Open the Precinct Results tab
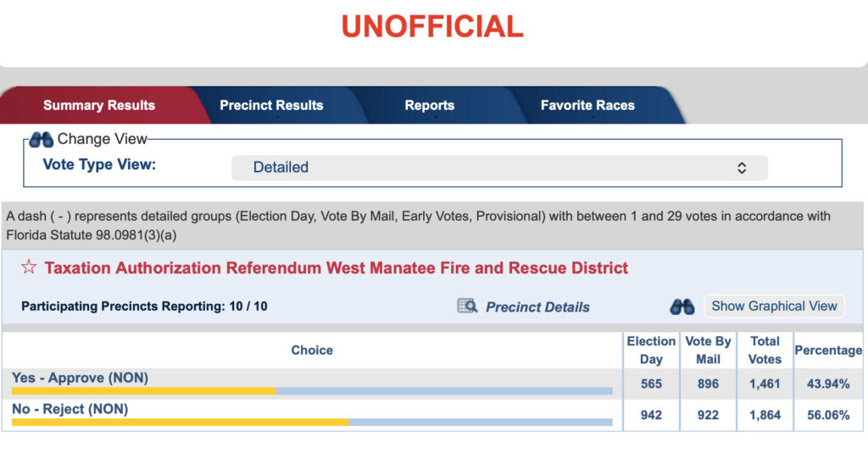The width and height of the screenshot is (868, 470). pyautogui.click(x=271, y=106)
